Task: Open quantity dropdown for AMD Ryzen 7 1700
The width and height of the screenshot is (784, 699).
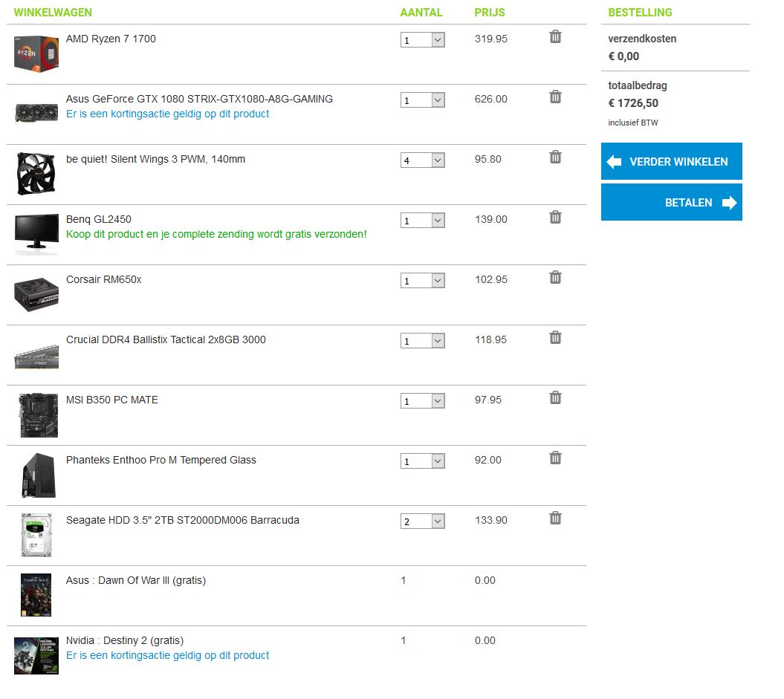Action: coord(423,40)
